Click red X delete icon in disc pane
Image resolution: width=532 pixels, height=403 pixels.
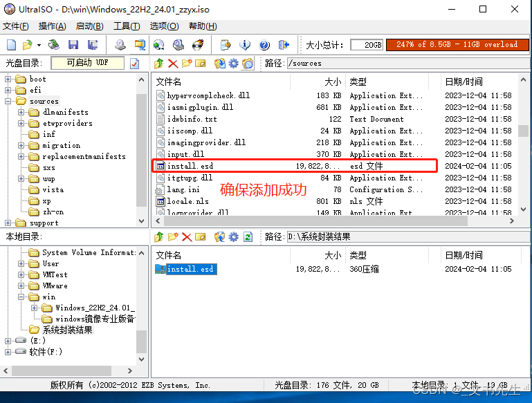point(173,64)
